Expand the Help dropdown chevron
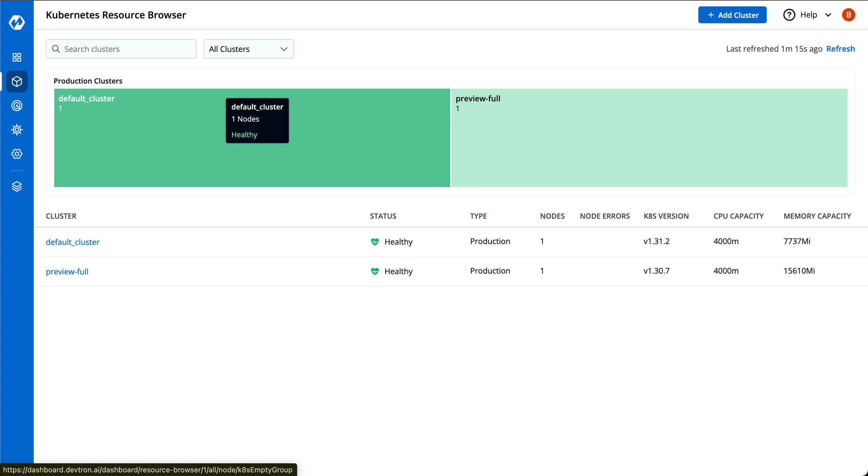 click(x=828, y=15)
